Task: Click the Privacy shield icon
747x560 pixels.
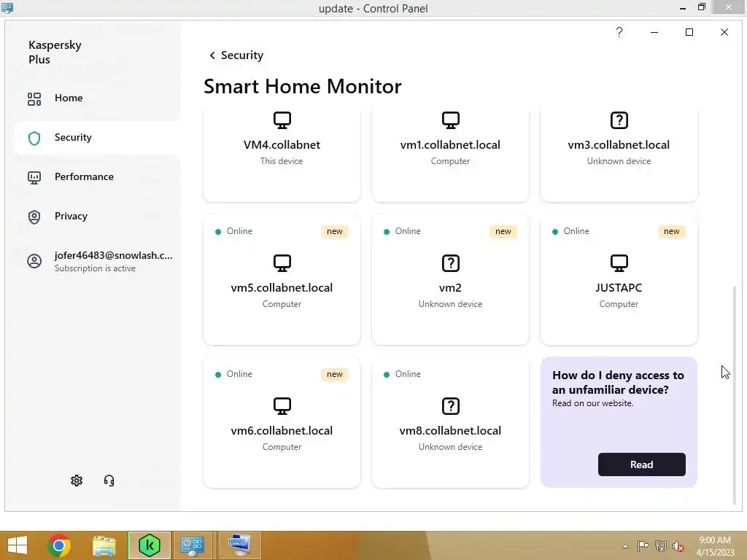Action: point(34,217)
